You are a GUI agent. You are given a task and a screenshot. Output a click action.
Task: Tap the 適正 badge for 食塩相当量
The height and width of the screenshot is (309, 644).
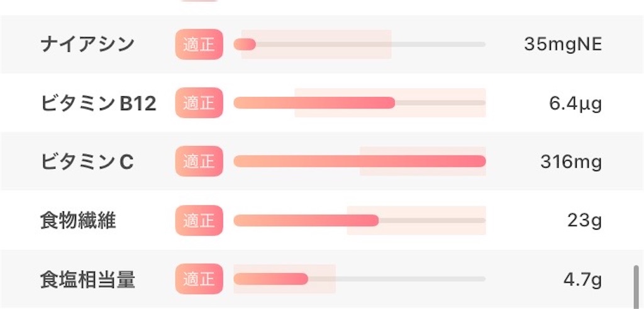click(199, 279)
